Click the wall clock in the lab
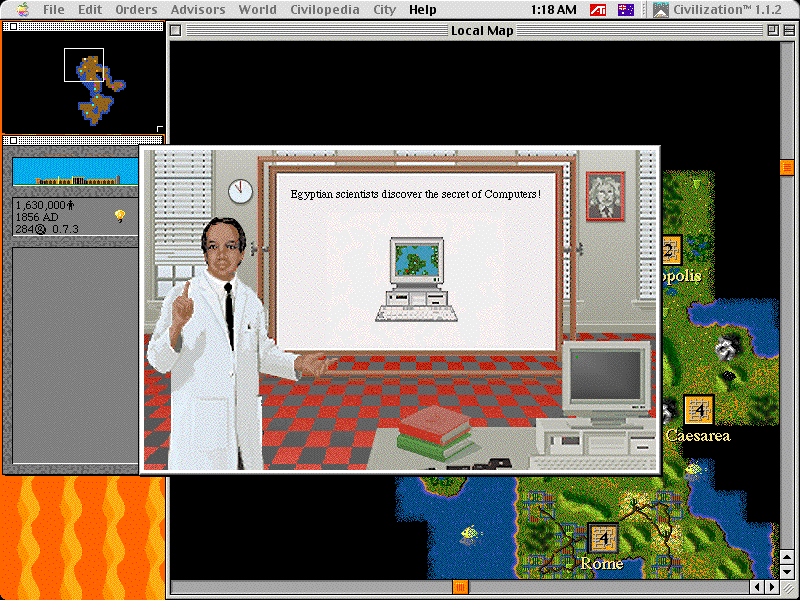Image resolution: width=800 pixels, height=600 pixels. (x=240, y=192)
